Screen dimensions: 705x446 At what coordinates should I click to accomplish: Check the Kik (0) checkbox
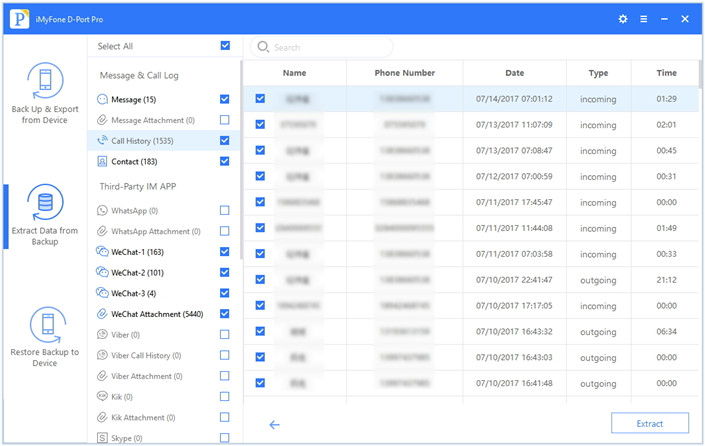225,396
